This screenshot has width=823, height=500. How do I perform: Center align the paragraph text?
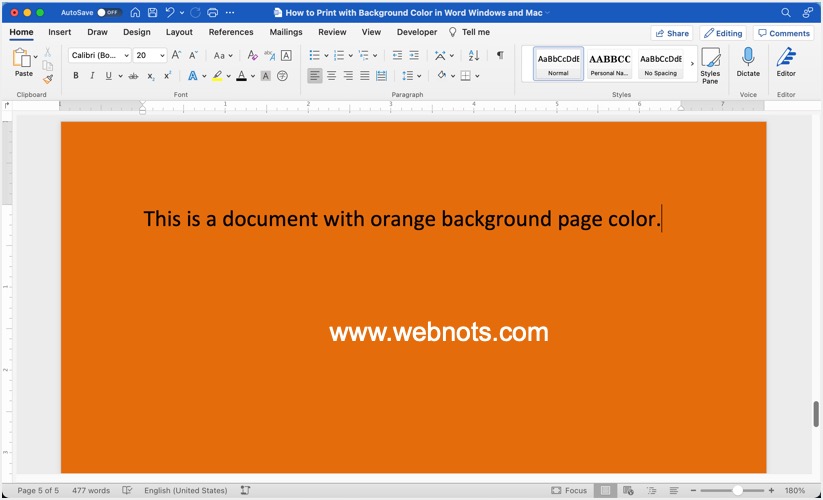click(331, 76)
